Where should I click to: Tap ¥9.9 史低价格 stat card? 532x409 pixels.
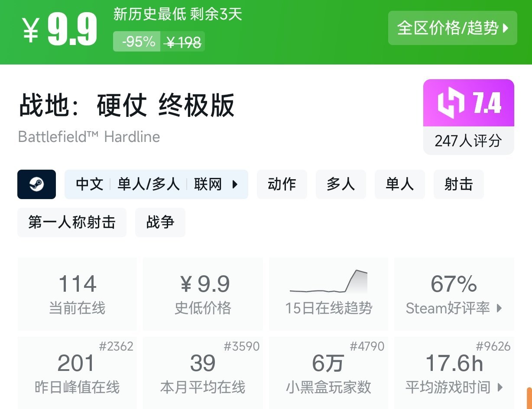click(x=203, y=294)
